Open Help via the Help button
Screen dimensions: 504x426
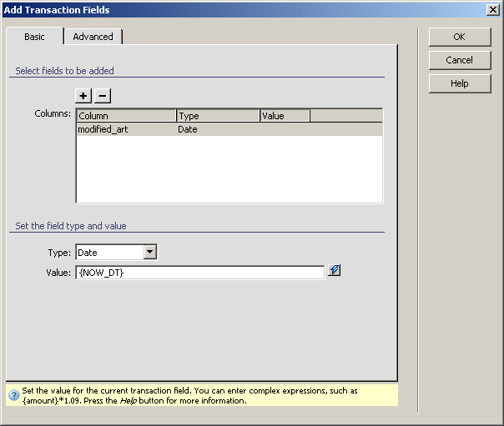click(459, 83)
